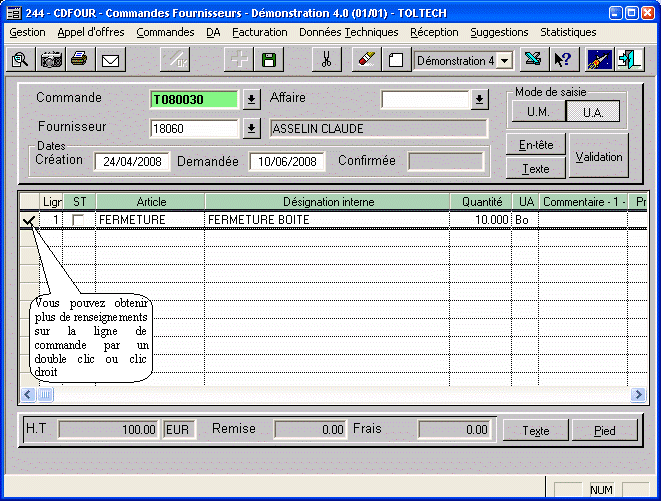Click the UA column header
This screenshot has width=661, height=501.
click(x=526, y=202)
